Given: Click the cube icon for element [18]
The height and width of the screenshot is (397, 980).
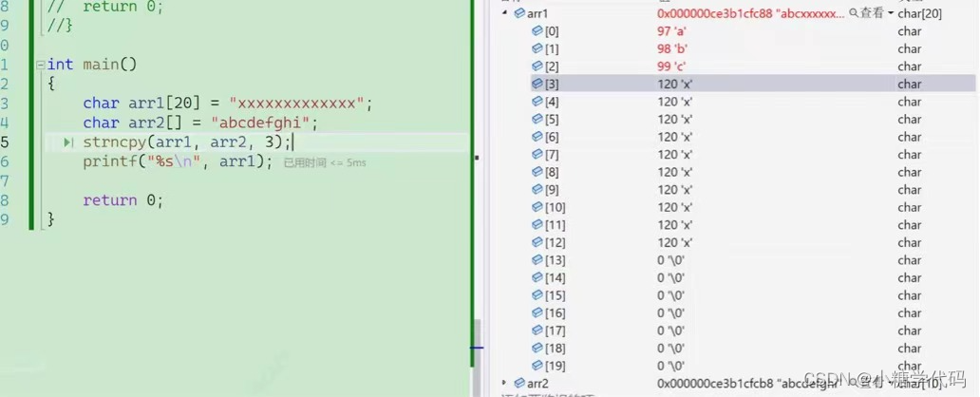Looking at the screenshot, I should (537, 348).
